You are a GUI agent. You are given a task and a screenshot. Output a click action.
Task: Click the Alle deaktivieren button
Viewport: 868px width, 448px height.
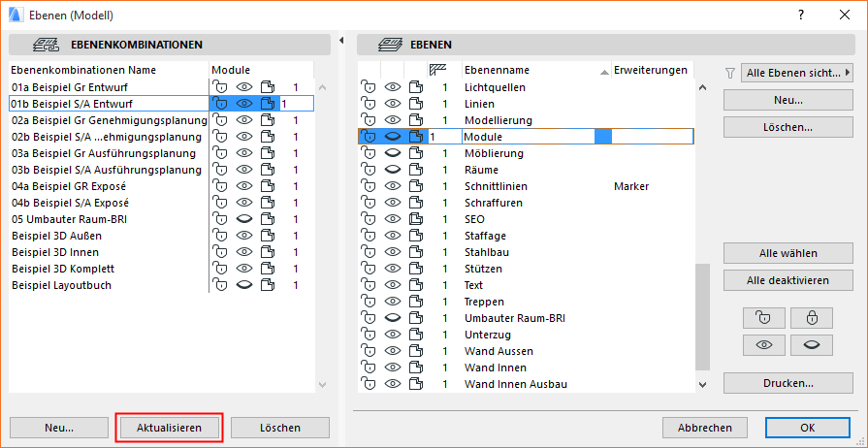click(787, 280)
